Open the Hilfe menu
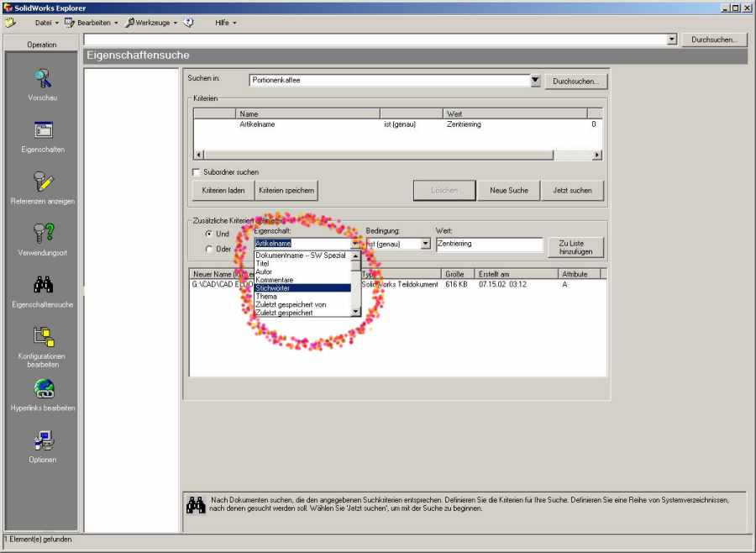 pyautogui.click(x=226, y=23)
